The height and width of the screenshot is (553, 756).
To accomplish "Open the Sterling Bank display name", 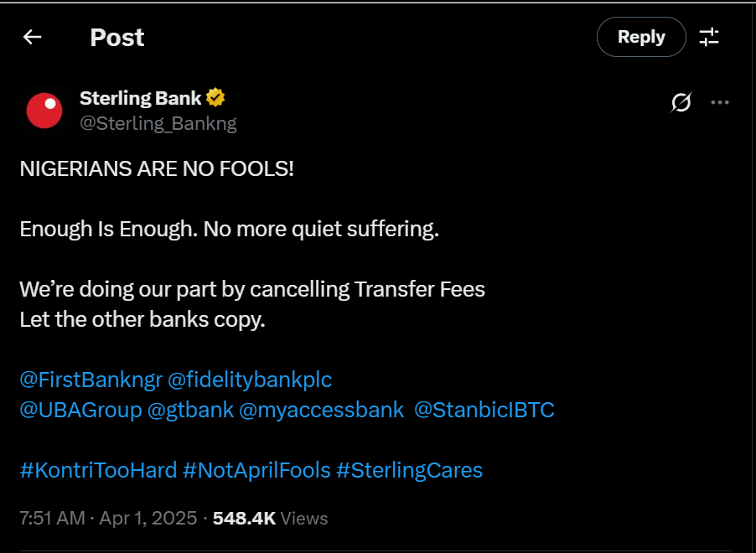I will (140, 98).
